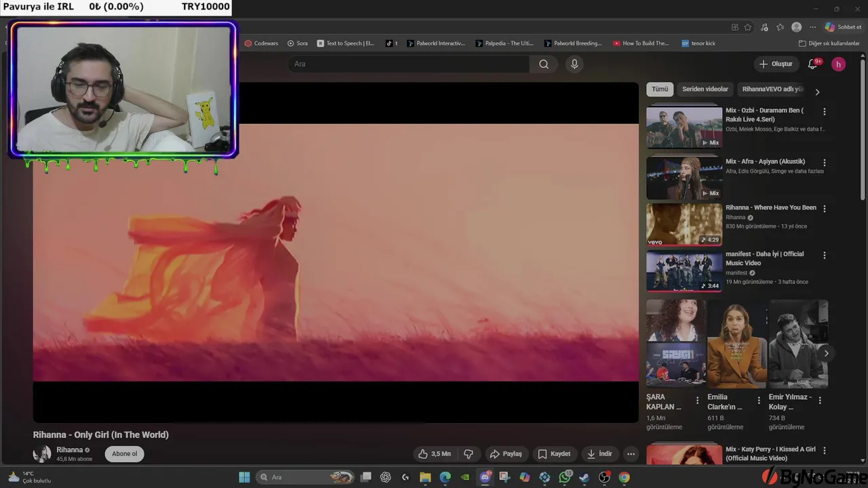Open the browser profile icon

point(797,27)
